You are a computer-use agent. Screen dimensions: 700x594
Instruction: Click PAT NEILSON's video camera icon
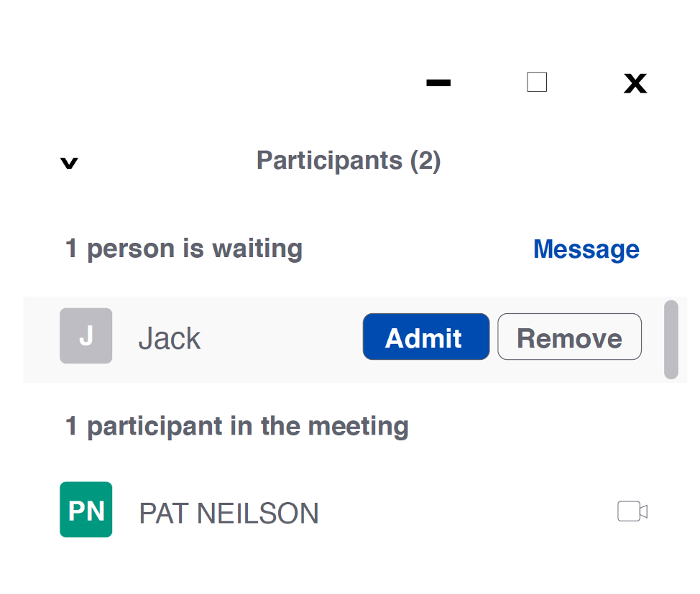[632, 511]
